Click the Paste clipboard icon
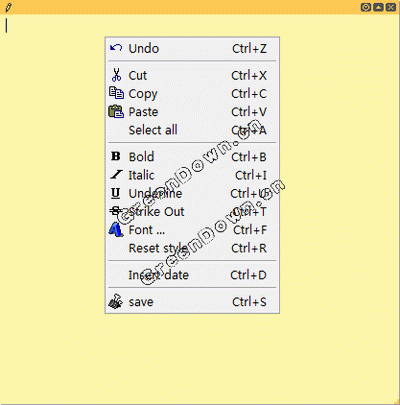Screen dimensions: 400x405 point(116,111)
